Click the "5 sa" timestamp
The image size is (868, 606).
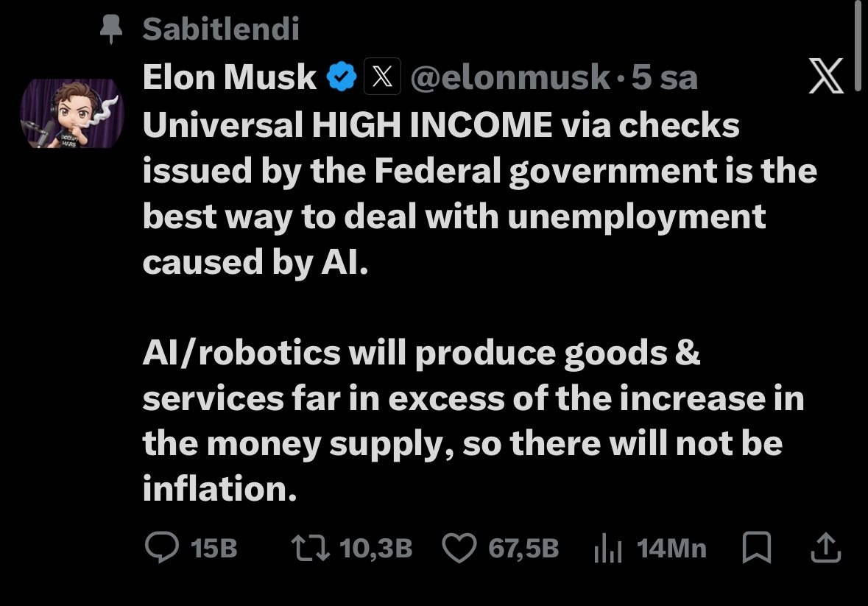tap(665, 77)
